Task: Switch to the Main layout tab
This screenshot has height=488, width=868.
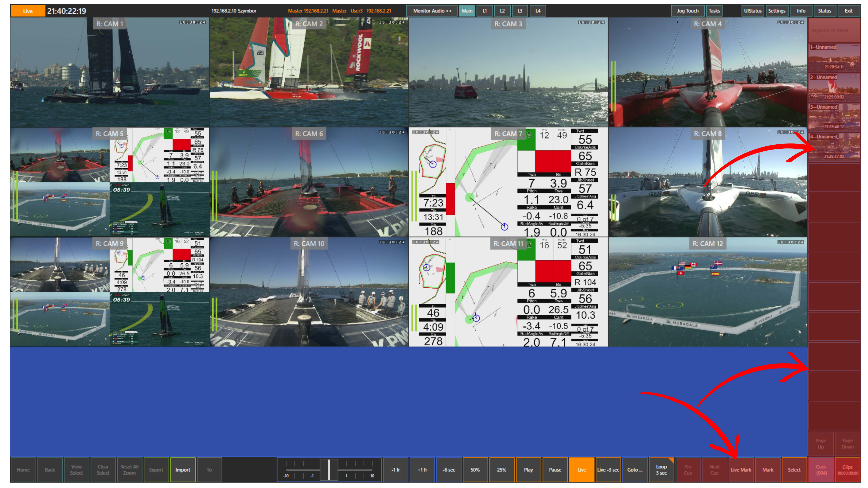Action: (x=467, y=11)
